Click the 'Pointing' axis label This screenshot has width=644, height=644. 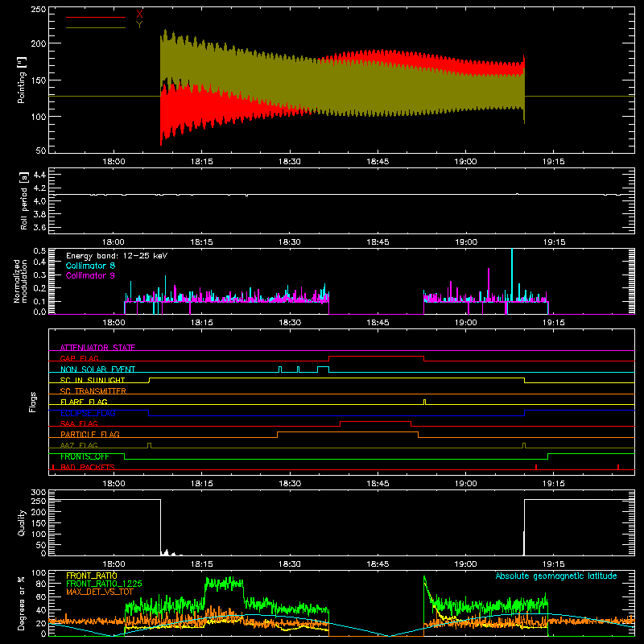(22, 80)
